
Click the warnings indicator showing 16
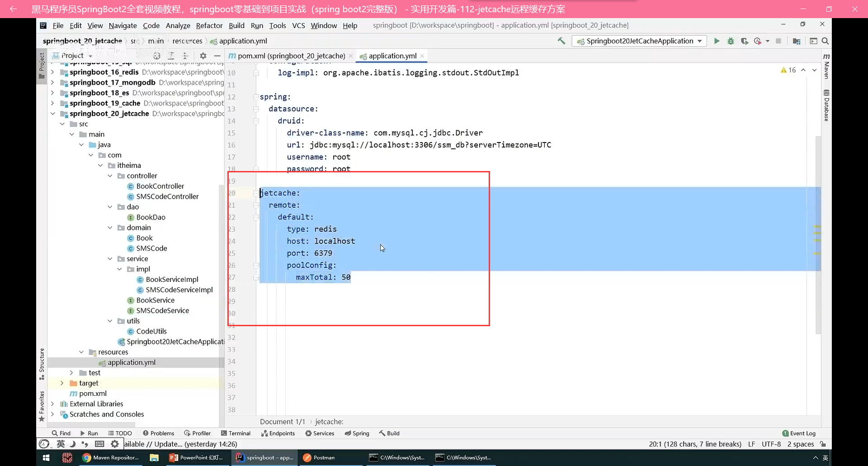[788, 70]
